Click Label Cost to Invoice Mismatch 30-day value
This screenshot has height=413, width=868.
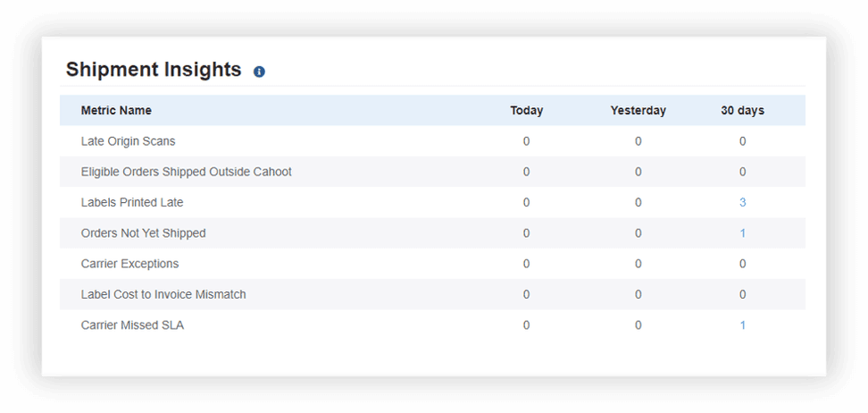pos(742,295)
